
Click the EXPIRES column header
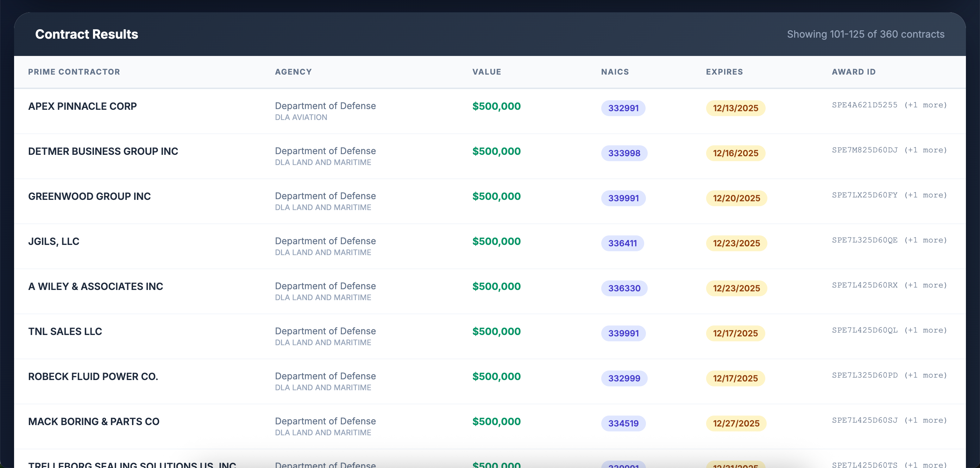tap(724, 72)
